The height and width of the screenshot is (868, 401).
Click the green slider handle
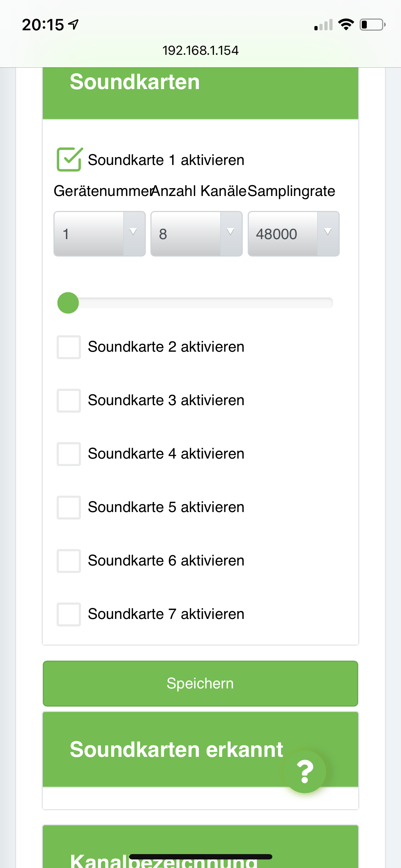pyautogui.click(x=68, y=303)
